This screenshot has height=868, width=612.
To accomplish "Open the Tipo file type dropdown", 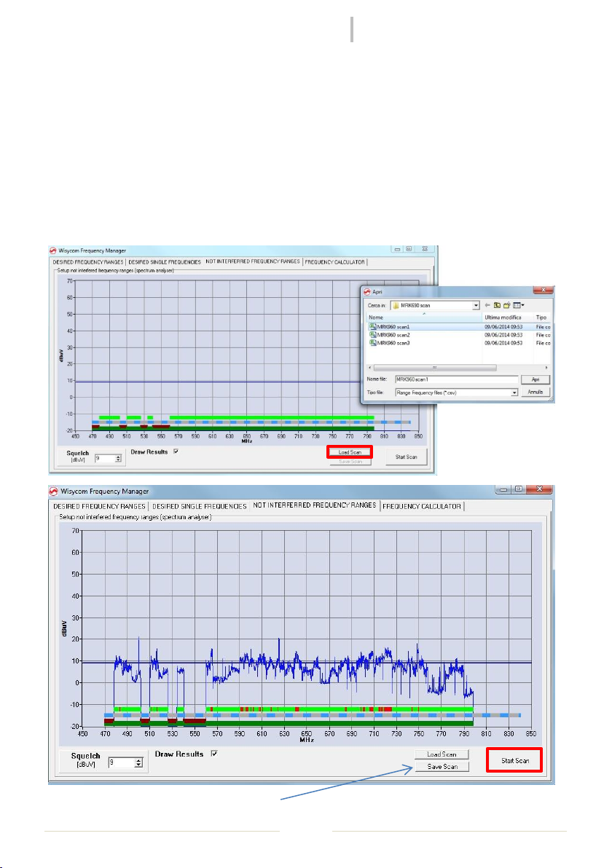I will click(514, 392).
